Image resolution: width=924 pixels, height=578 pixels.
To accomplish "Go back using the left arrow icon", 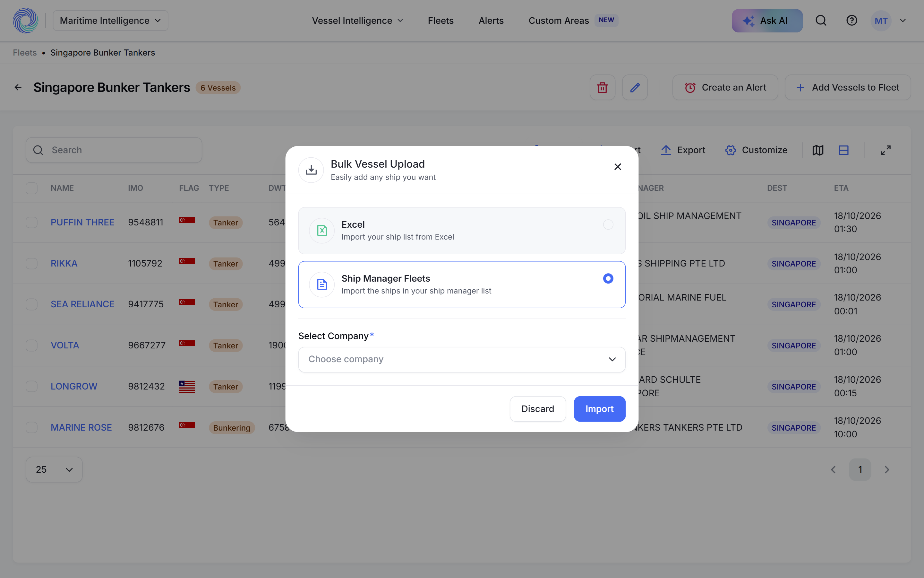I will 18,88.
